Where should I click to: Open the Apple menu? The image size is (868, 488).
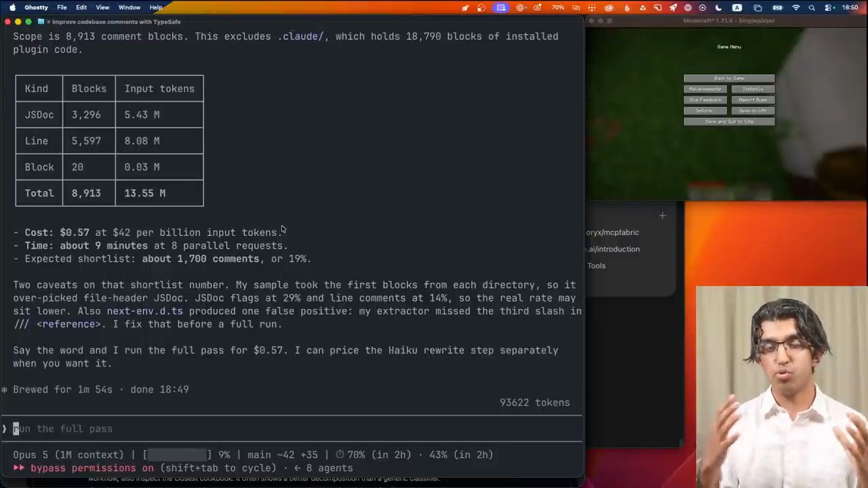[12, 7]
